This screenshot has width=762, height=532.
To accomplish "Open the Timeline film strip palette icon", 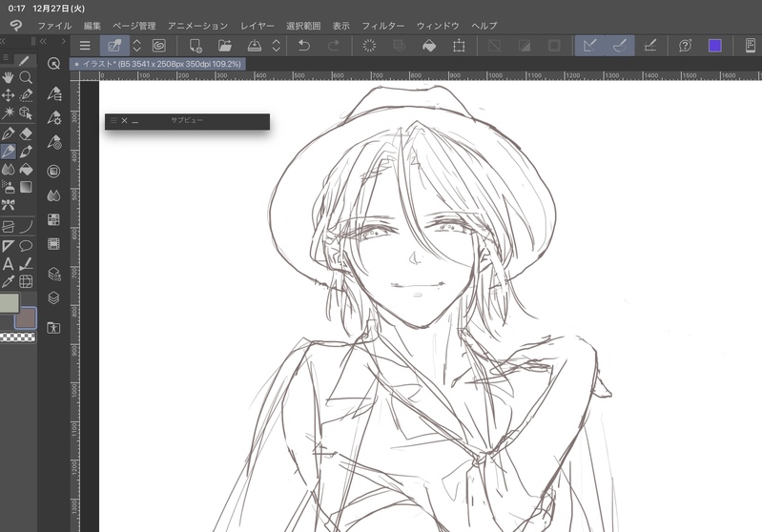I will [54, 244].
